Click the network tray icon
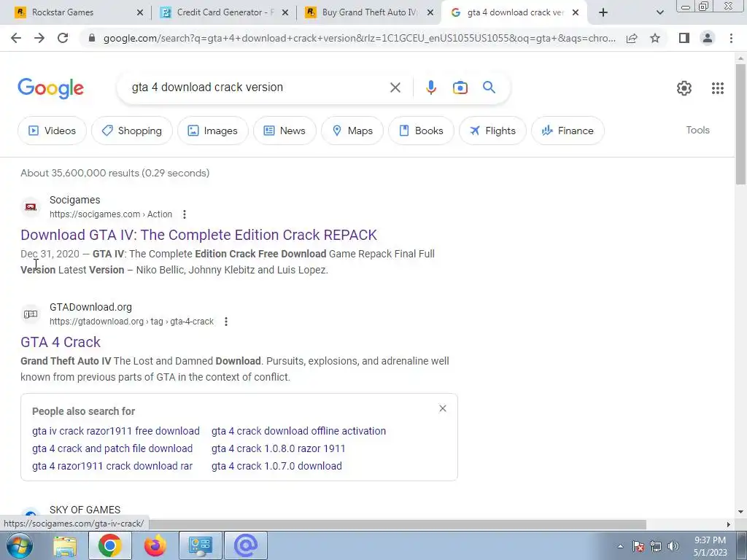747x560 pixels. tap(656, 546)
